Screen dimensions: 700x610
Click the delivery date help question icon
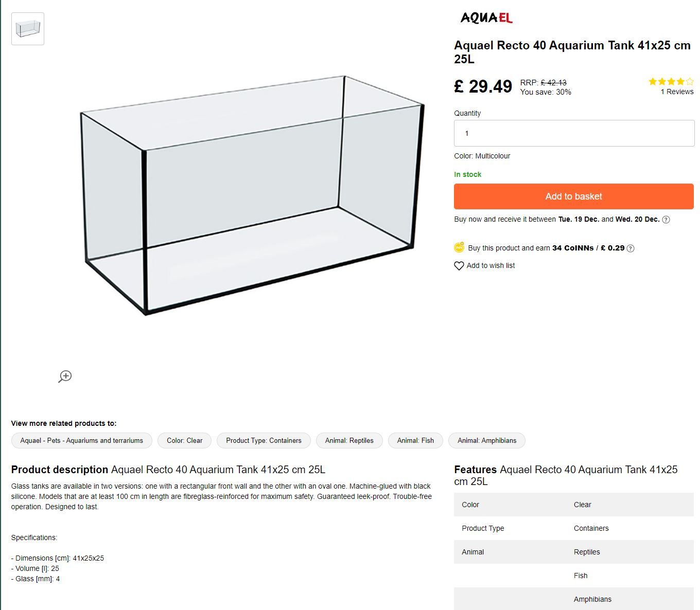click(x=666, y=220)
